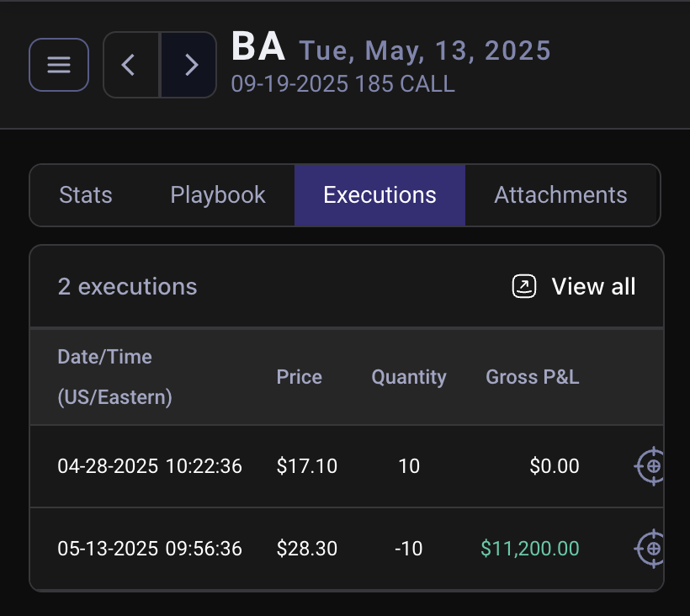Image resolution: width=690 pixels, height=616 pixels.
Task: Click the View all link
Action: coord(593,286)
